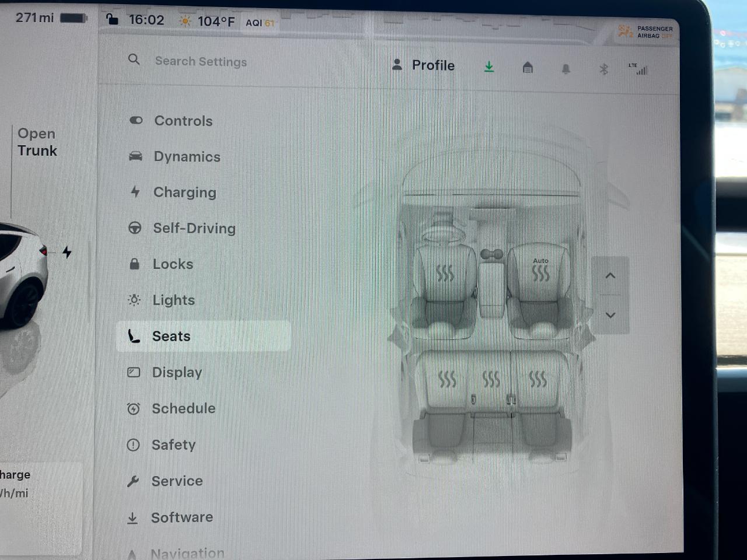
Task: Toggle rear center seat heater
Action: pyautogui.click(x=491, y=379)
